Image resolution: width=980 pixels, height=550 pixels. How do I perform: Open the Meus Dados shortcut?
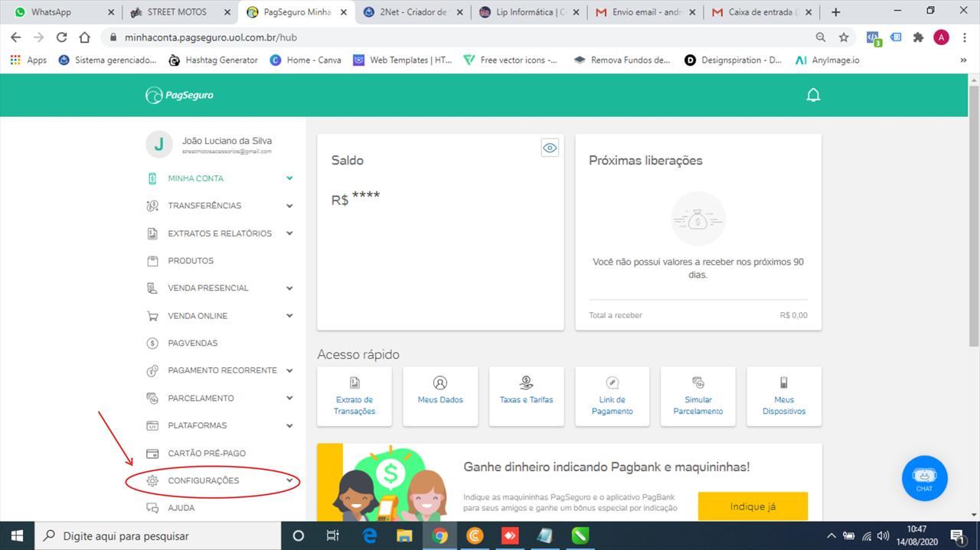click(x=440, y=396)
